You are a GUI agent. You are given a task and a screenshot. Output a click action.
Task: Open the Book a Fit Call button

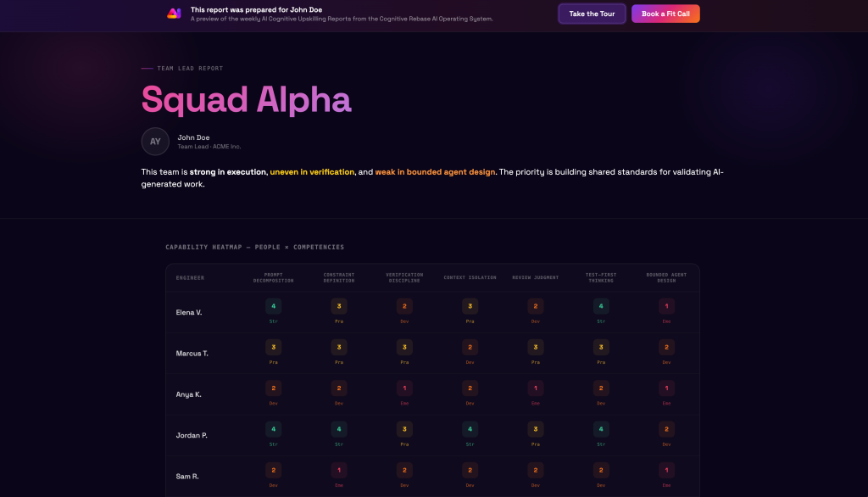665,14
